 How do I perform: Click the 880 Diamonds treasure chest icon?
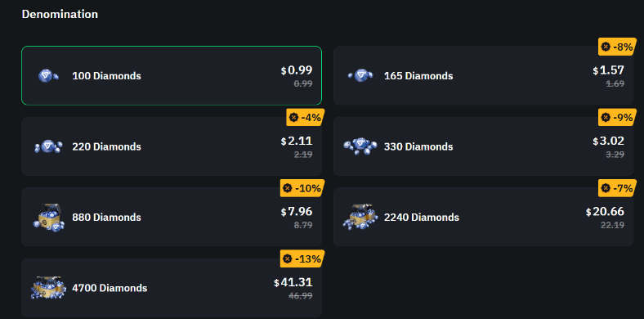pyautogui.click(x=48, y=217)
